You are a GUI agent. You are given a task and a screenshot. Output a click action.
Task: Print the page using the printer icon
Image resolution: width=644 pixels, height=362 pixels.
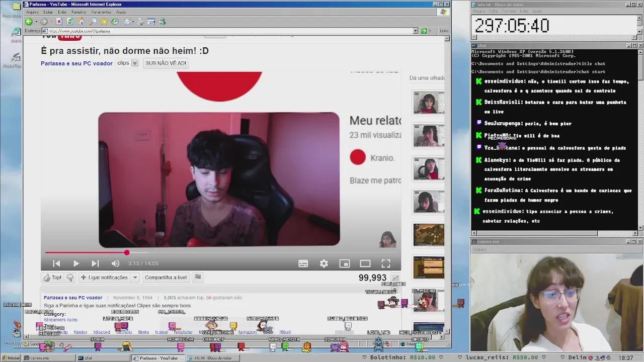pos(140,22)
